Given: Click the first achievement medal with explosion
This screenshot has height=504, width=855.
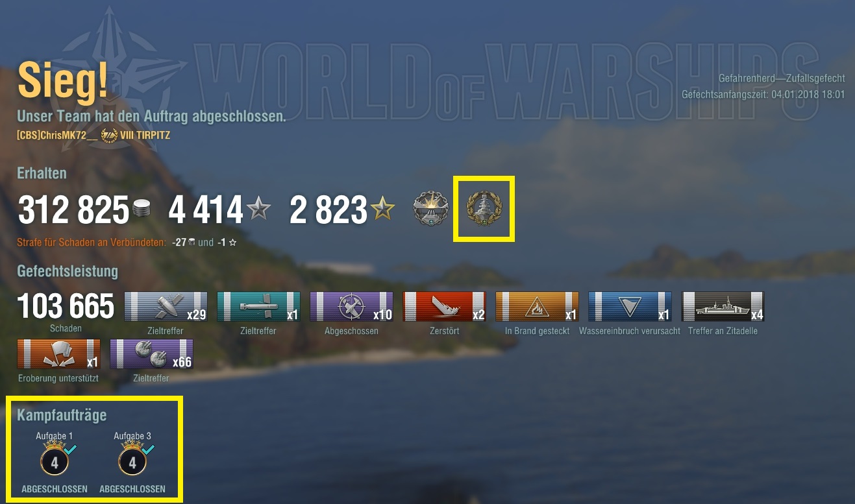Looking at the screenshot, I should (x=431, y=209).
